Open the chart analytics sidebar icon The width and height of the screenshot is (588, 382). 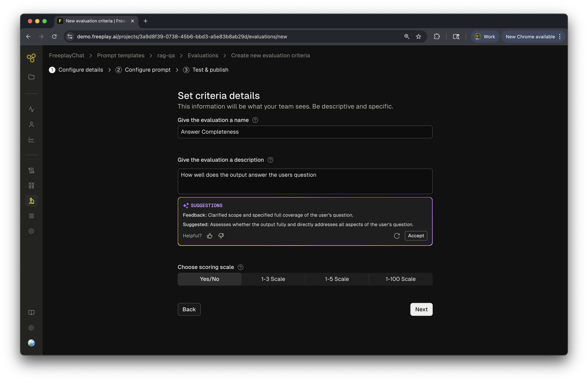(x=31, y=140)
